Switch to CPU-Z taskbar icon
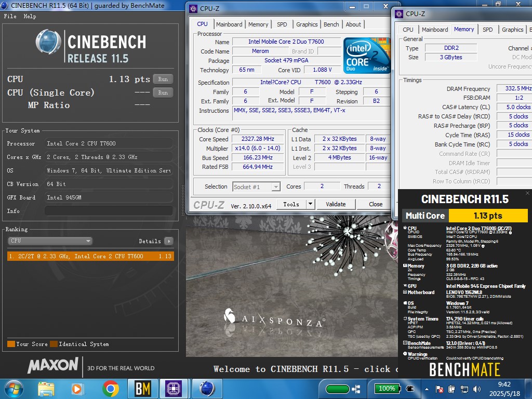 [x=174, y=389]
